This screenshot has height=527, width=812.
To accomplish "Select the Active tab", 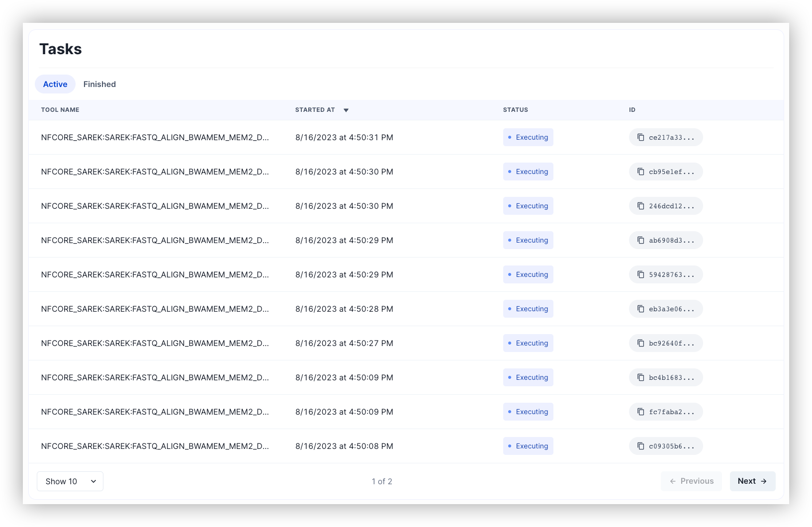I will coord(55,85).
